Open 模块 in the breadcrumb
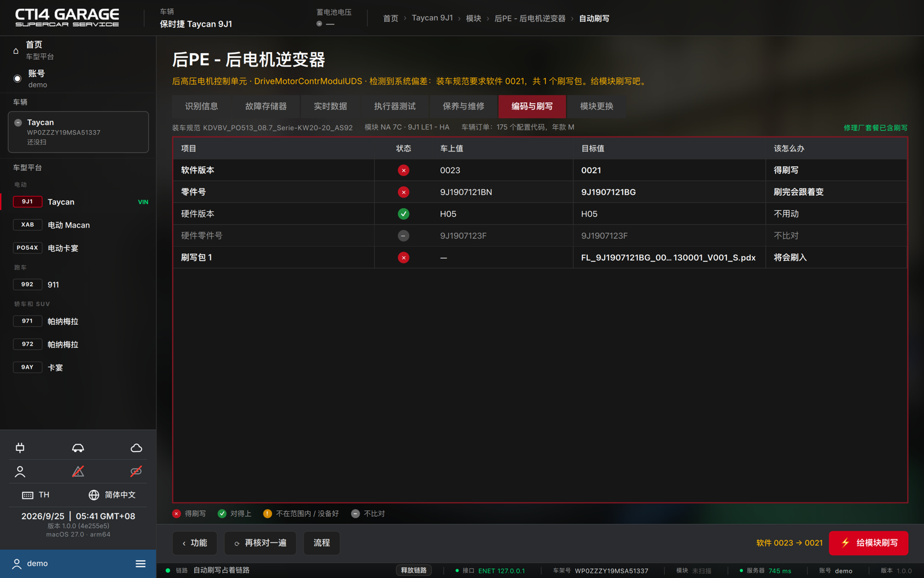Viewport: 924px width, 578px height. tap(474, 18)
